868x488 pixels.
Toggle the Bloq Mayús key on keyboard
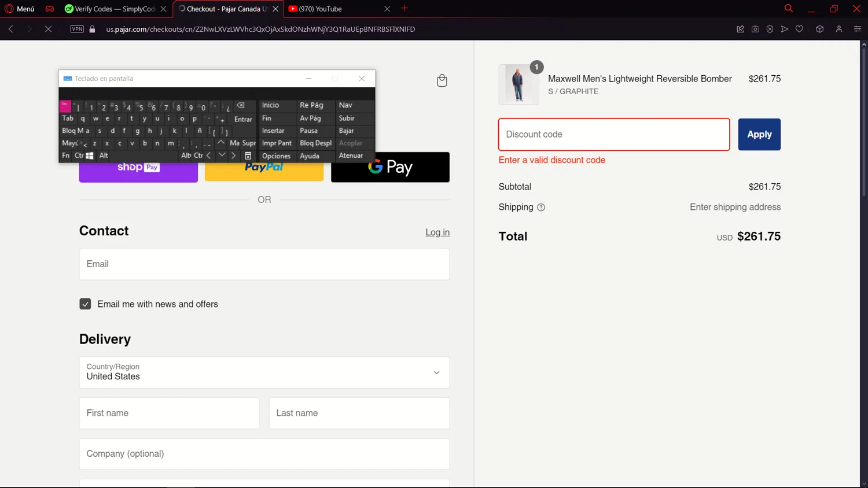[x=72, y=131]
